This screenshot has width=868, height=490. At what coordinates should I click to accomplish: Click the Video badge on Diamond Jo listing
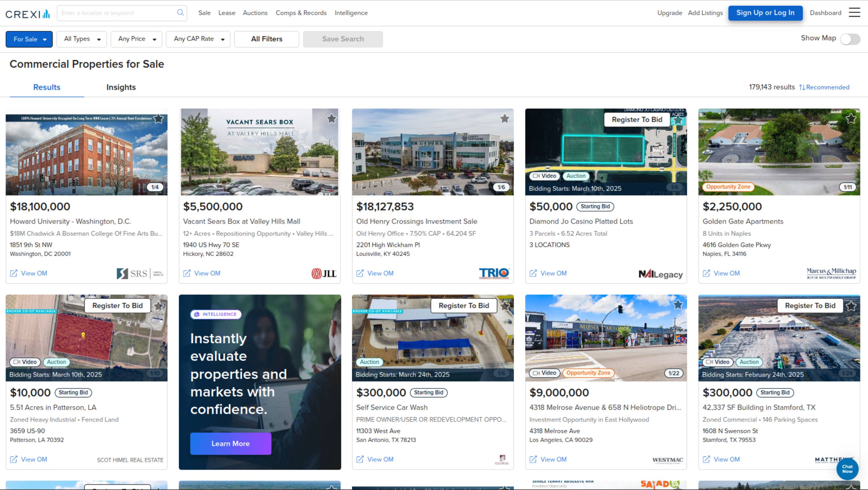(545, 176)
